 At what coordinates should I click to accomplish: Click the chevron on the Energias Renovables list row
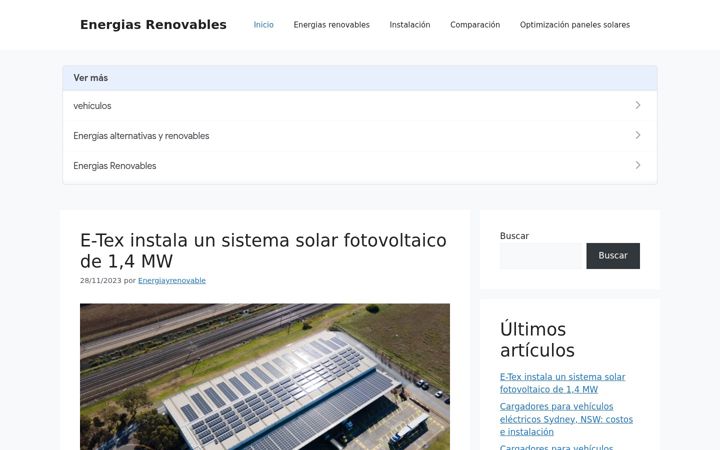point(638,165)
